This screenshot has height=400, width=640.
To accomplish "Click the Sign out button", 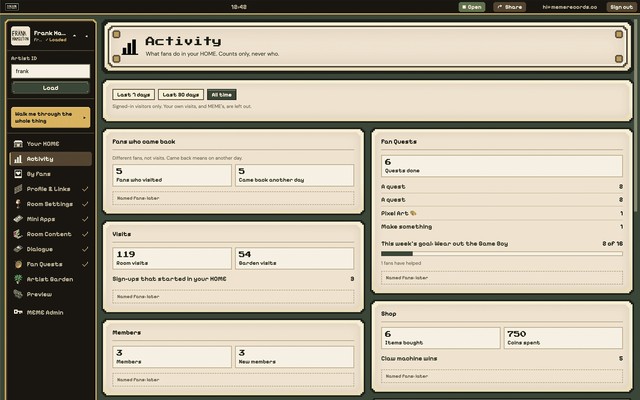I will [622, 7].
